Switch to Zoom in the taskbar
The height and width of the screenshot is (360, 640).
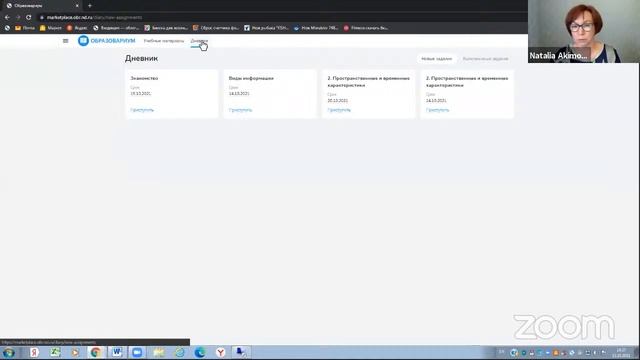(137, 352)
